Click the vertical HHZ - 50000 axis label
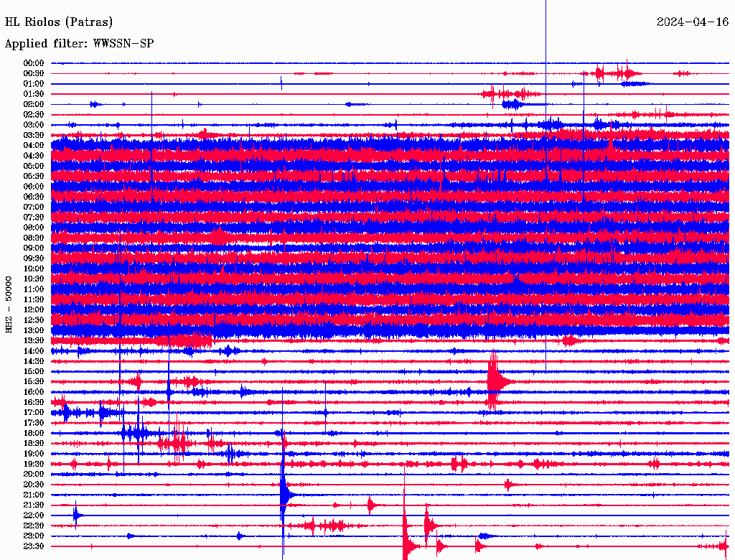735x560 pixels. pyautogui.click(x=9, y=304)
